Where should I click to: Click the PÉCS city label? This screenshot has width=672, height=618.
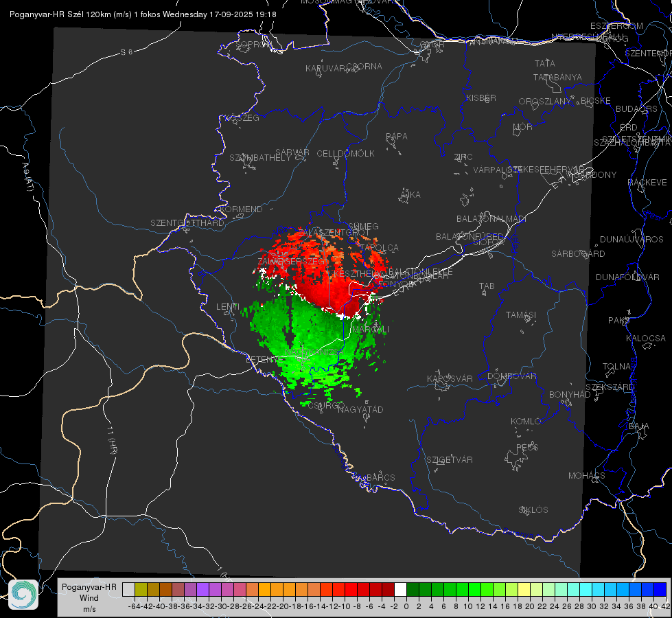(526, 447)
